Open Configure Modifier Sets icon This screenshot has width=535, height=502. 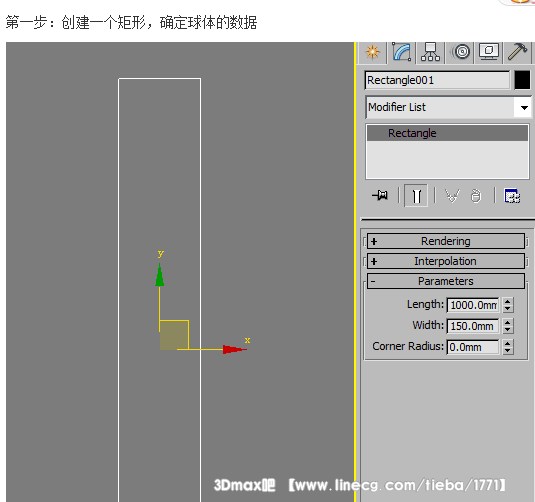coord(512,196)
